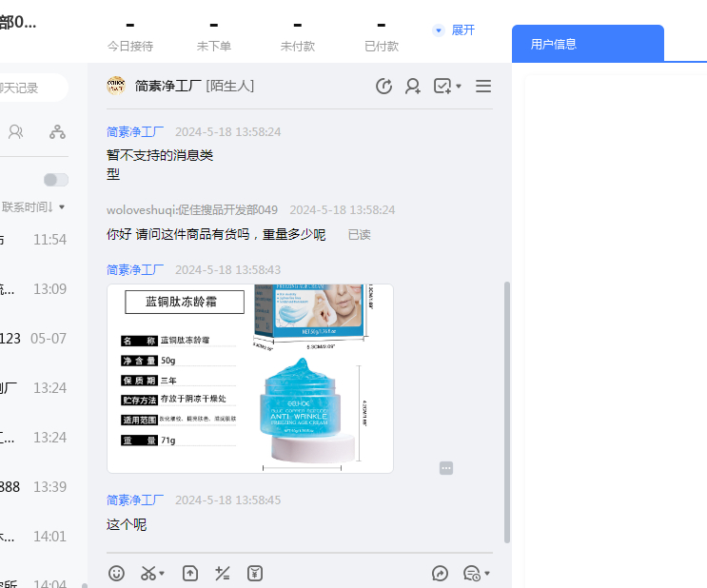707x588 pixels.
Task: Click the chat message scrollbar
Action: point(507,409)
